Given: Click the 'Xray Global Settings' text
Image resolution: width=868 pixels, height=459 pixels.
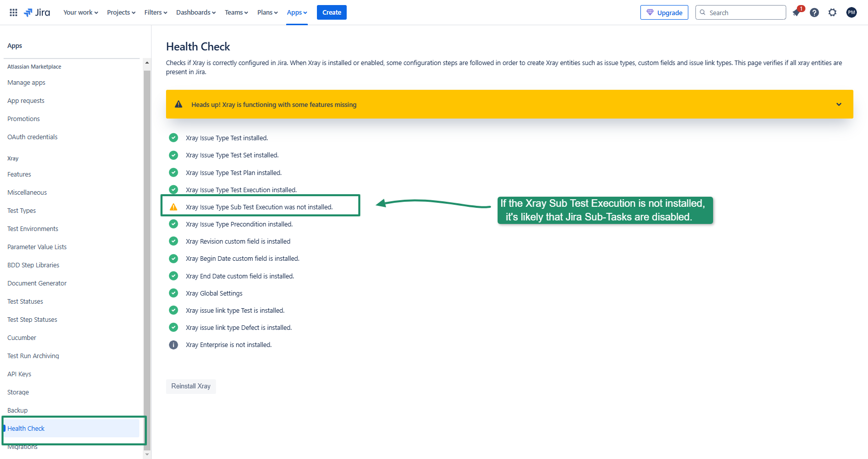Looking at the screenshot, I should [x=214, y=294].
